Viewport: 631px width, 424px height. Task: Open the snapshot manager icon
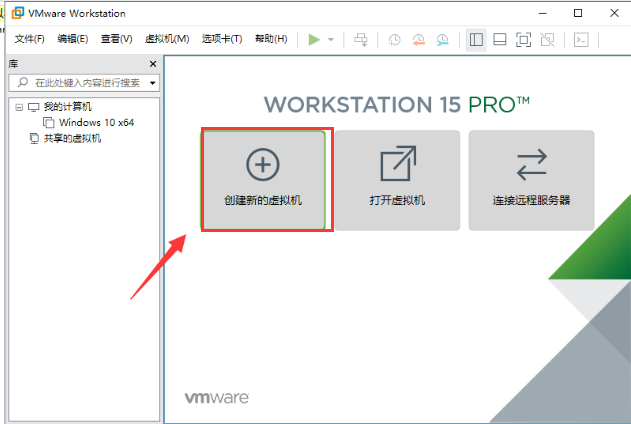441,39
